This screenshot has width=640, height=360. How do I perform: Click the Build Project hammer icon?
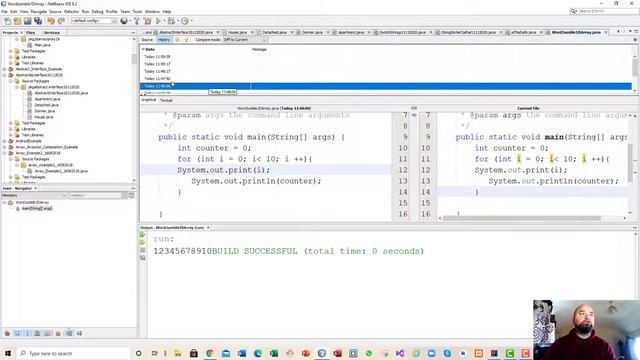137,21
